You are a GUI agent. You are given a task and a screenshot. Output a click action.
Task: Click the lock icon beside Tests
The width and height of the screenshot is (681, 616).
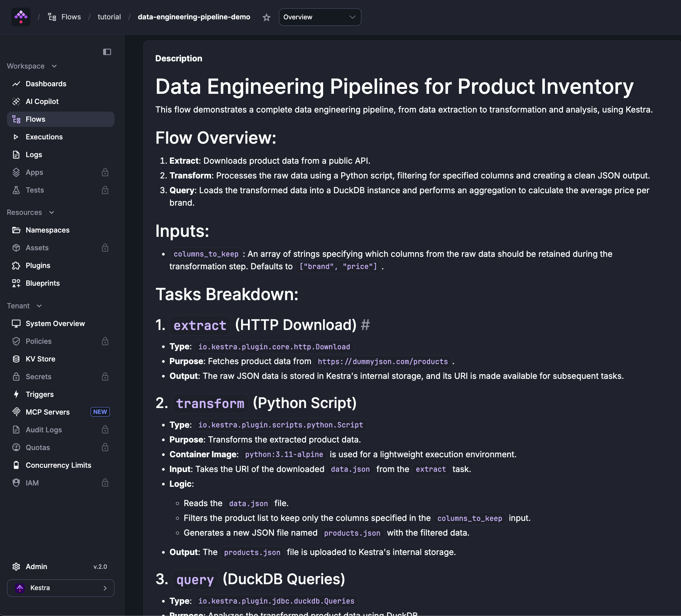click(x=105, y=190)
